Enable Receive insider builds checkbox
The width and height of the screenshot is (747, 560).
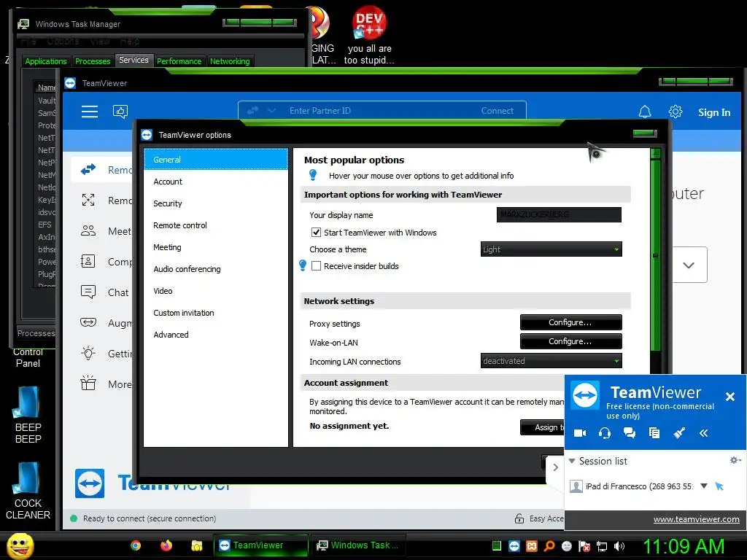pos(316,265)
